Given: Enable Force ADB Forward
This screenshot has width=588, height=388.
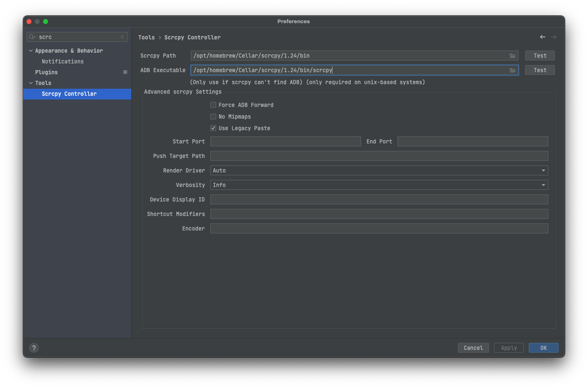Looking at the screenshot, I should pyautogui.click(x=213, y=105).
